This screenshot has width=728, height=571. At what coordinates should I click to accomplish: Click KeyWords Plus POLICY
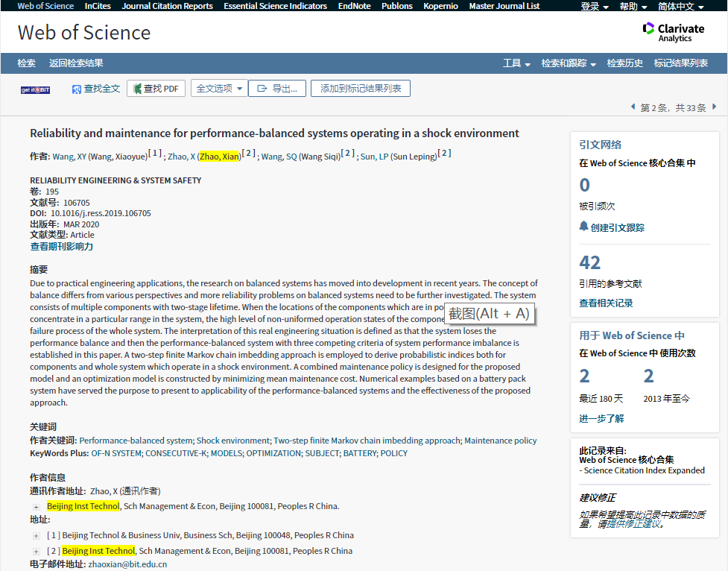394,453
